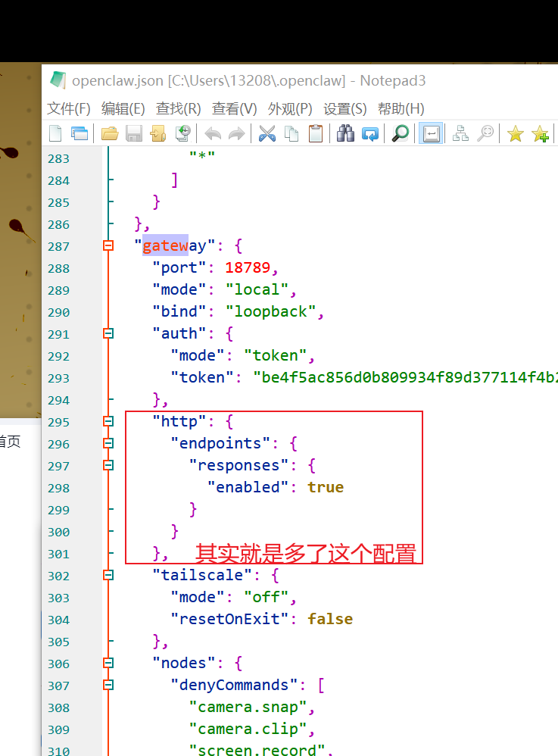Screen dimensions: 558x756
Task: Click the scheme hierarchy toolbar icon
Action: pyautogui.click(x=460, y=133)
